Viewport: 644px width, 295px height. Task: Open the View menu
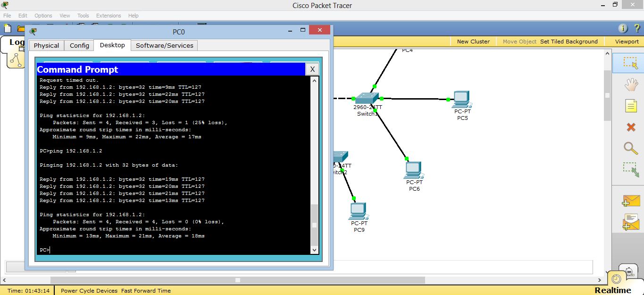(65, 16)
